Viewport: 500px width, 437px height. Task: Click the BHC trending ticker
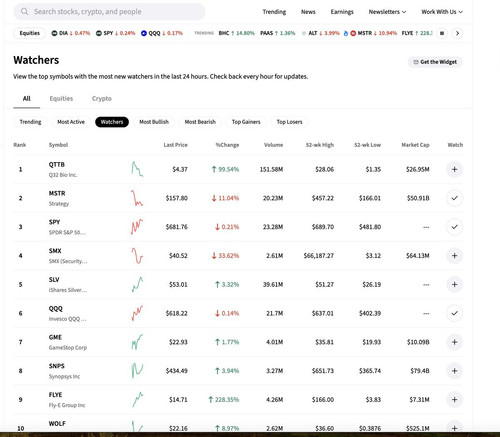click(236, 33)
